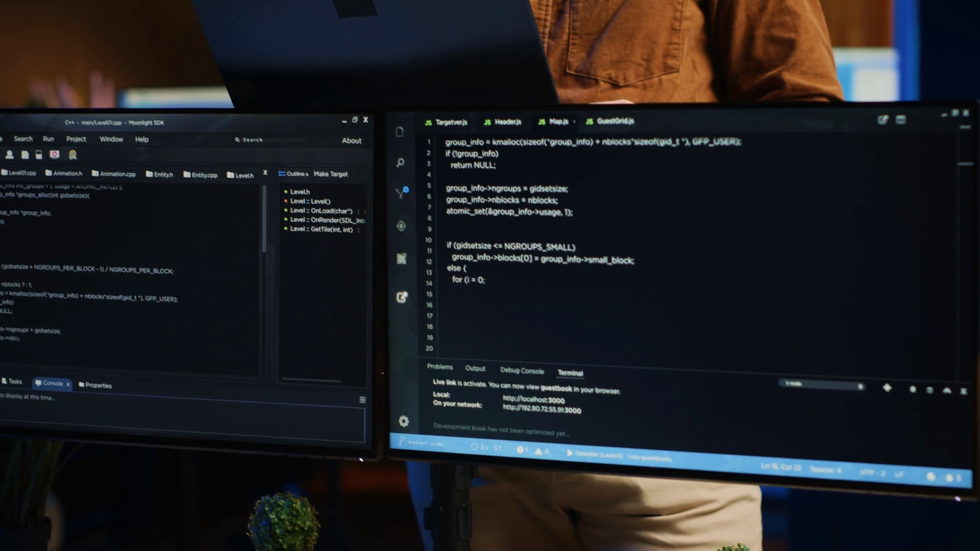This screenshot has height=551, width=980.
Task: Toggle the Tasks panel tab
Action: (14, 382)
